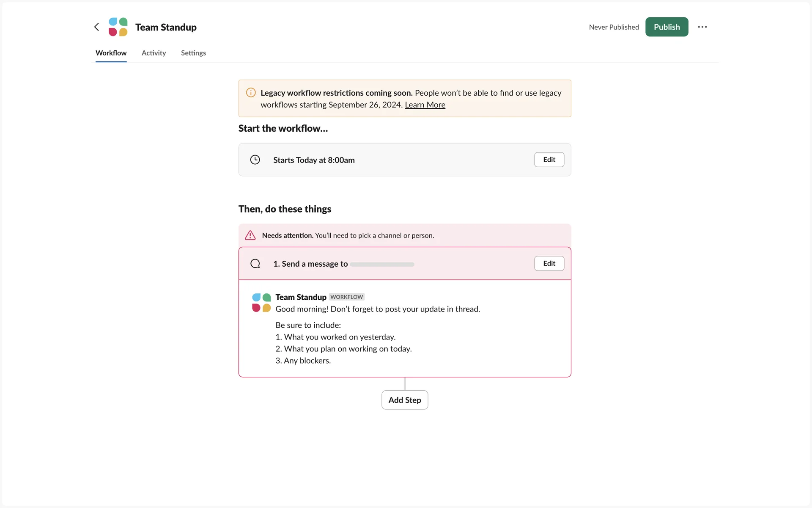The height and width of the screenshot is (508, 812).
Task: Edit the Send a message step
Action: coord(549,263)
